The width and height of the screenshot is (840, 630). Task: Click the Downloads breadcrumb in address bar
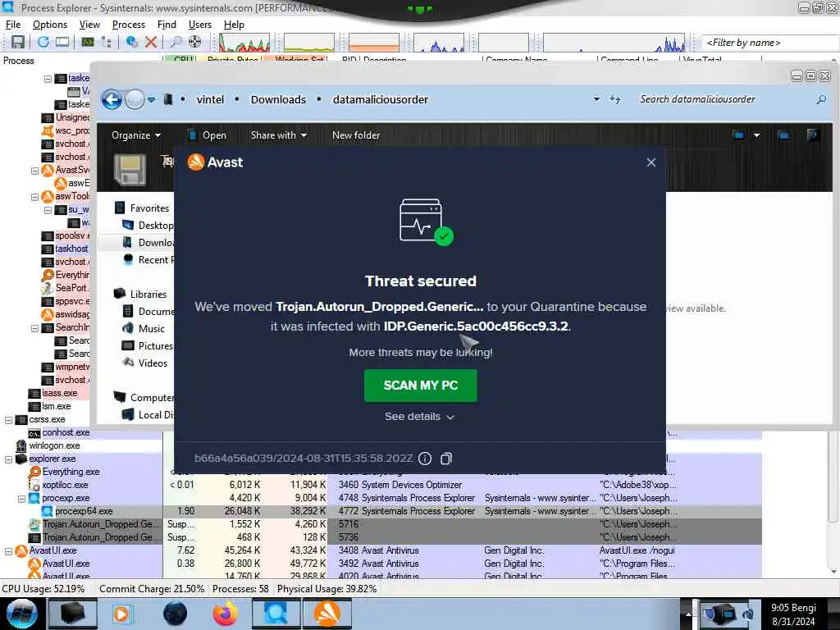pyautogui.click(x=278, y=99)
